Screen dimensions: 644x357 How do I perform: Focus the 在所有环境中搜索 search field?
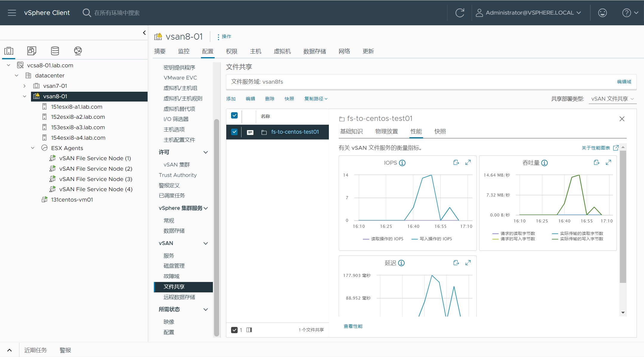pos(117,13)
